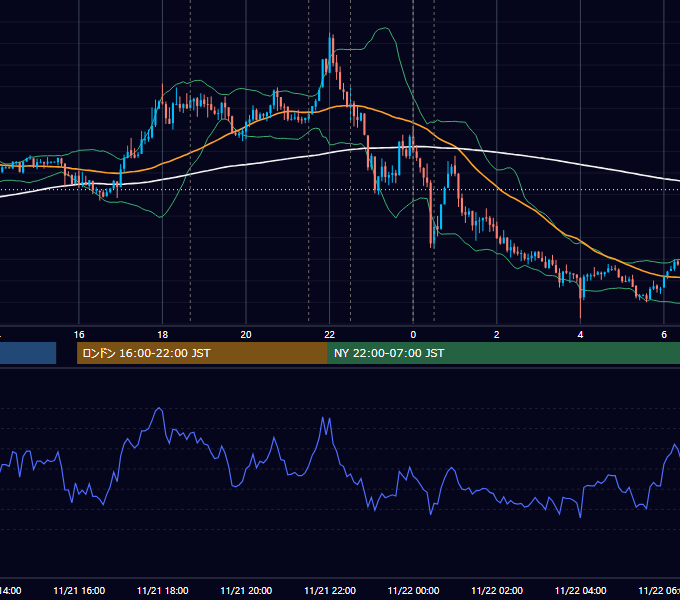Viewport: 680px width, 600px height.
Task: Click the 11/22 00:00 time axis label
Action: (413, 591)
